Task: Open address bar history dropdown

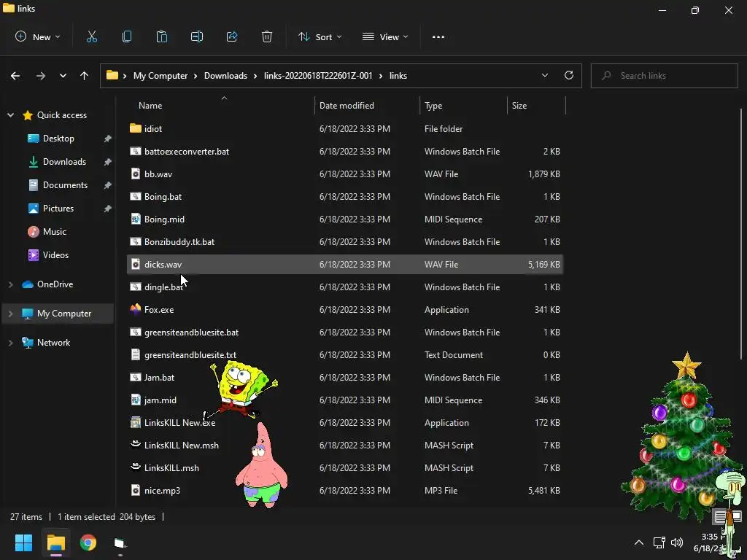Action: click(544, 75)
